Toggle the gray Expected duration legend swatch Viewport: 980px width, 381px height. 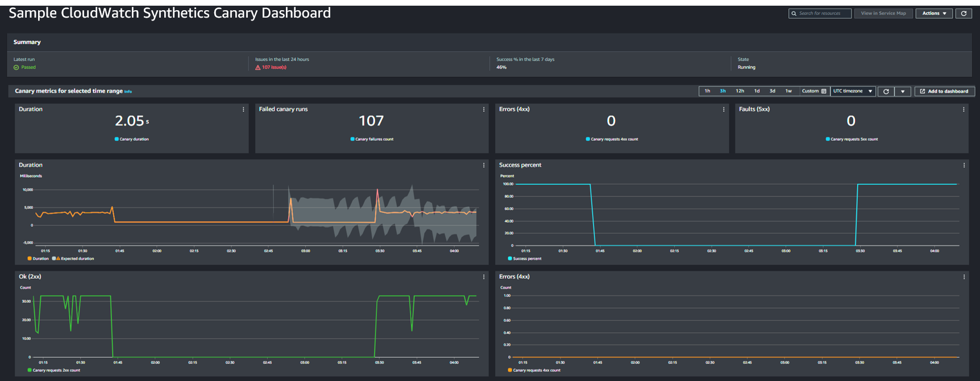click(x=54, y=258)
